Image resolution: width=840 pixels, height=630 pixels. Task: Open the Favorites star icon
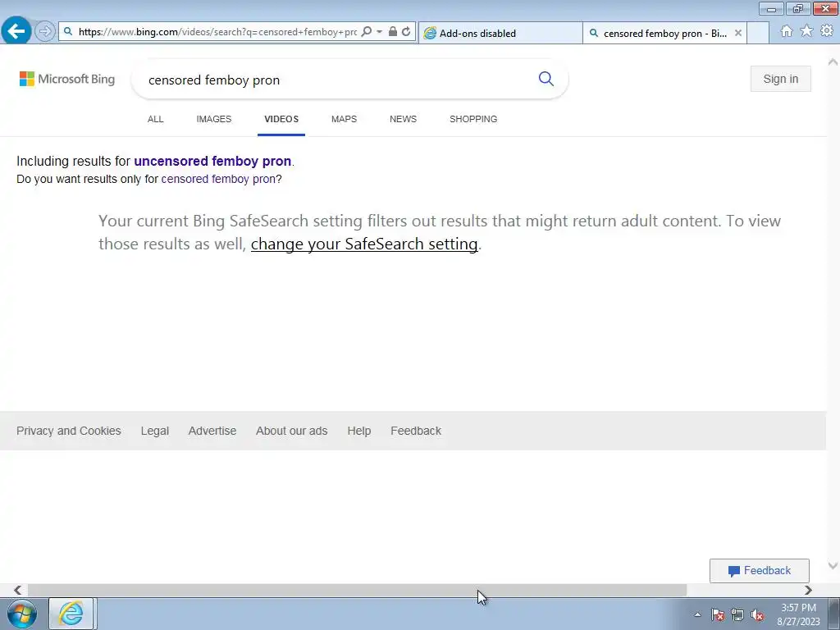coord(806,31)
